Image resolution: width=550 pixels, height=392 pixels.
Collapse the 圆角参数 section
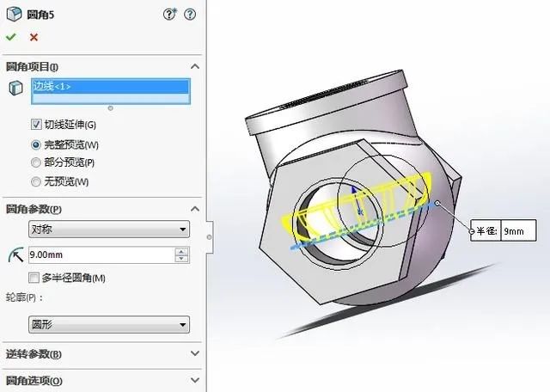pos(195,209)
